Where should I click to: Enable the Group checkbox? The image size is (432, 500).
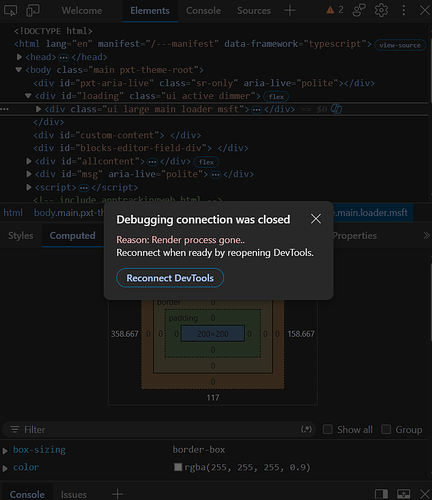[386, 429]
